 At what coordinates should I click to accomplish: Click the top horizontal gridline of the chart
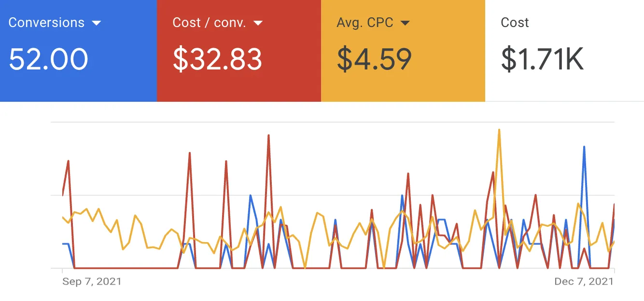333,123
